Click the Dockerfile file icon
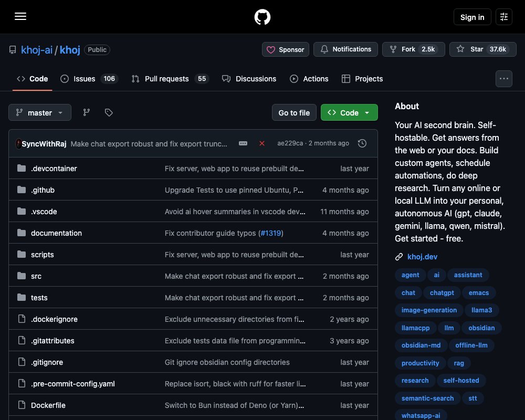Image resolution: width=525 pixels, height=420 pixels. [x=22, y=405]
